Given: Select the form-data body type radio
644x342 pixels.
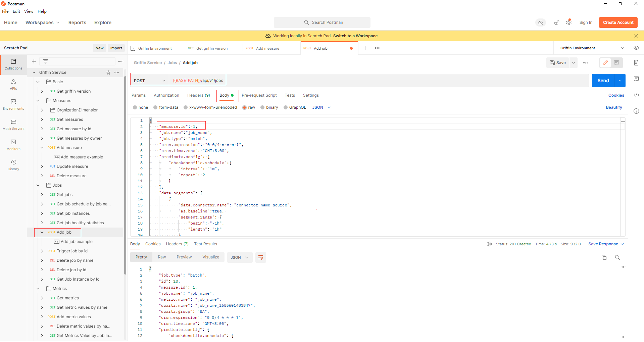Looking at the screenshot, I should 155,107.
